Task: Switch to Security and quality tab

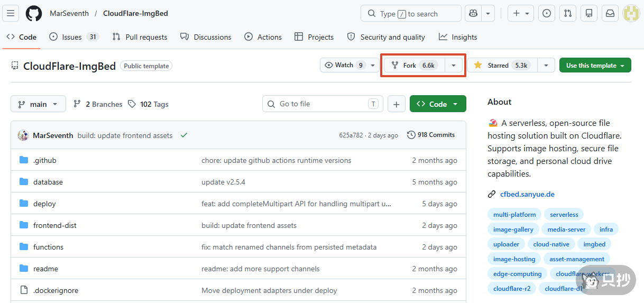Action: coord(386,37)
